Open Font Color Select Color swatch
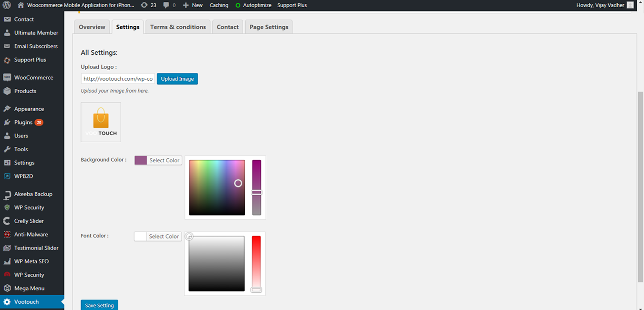This screenshot has width=644, height=310. [140, 236]
